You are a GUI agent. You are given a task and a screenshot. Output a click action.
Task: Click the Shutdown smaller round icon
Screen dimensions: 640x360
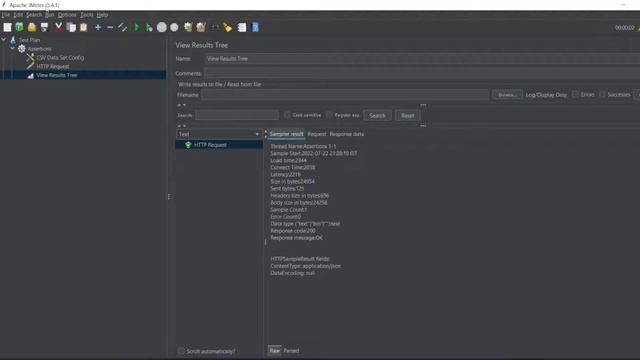click(x=174, y=27)
